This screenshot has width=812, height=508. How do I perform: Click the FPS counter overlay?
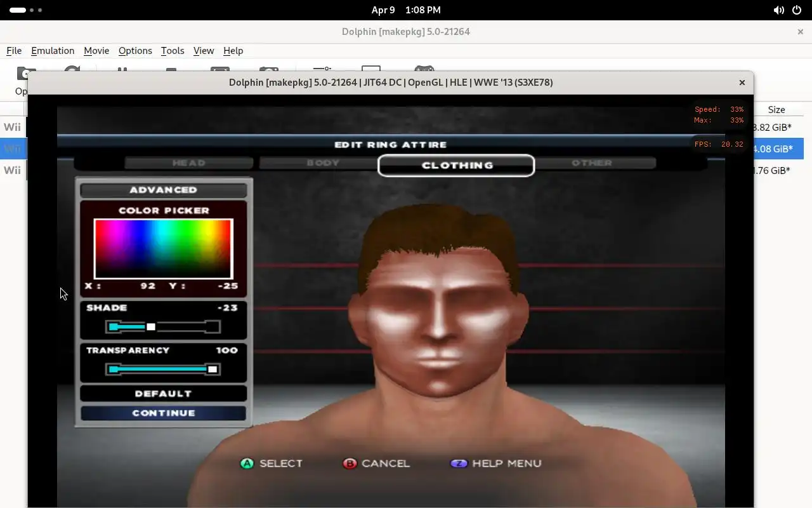(719, 144)
